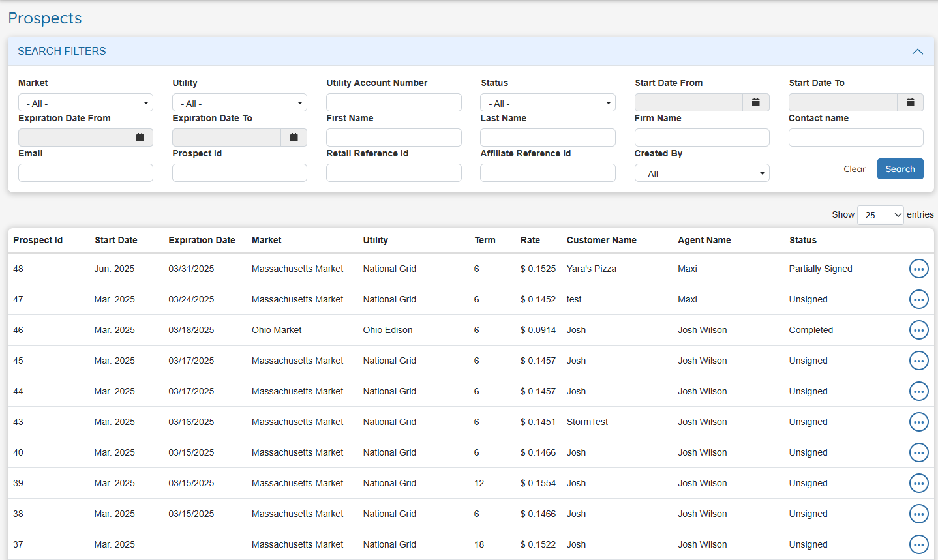Image resolution: width=938 pixels, height=560 pixels.
Task: Click the Retail Reference Id field
Action: pyautogui.click(x=394, y=173)
